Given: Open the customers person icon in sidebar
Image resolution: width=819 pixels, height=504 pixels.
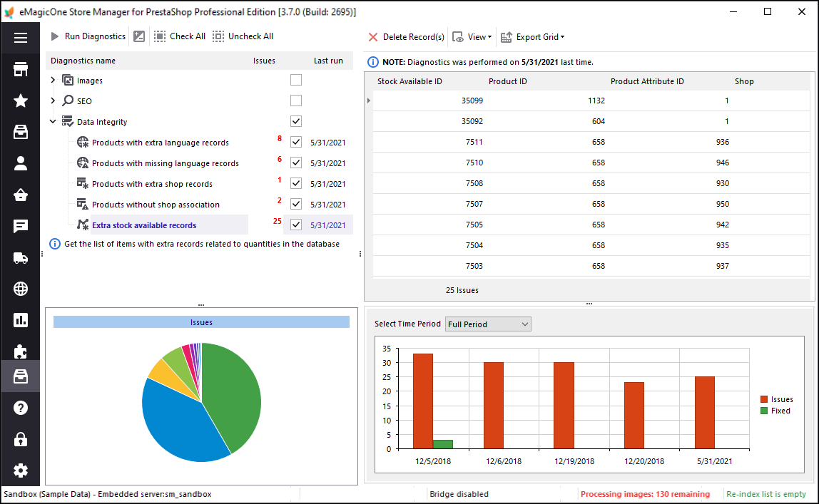Looking at the screenshot, I should pyautogui.click(x=21, y=163).
